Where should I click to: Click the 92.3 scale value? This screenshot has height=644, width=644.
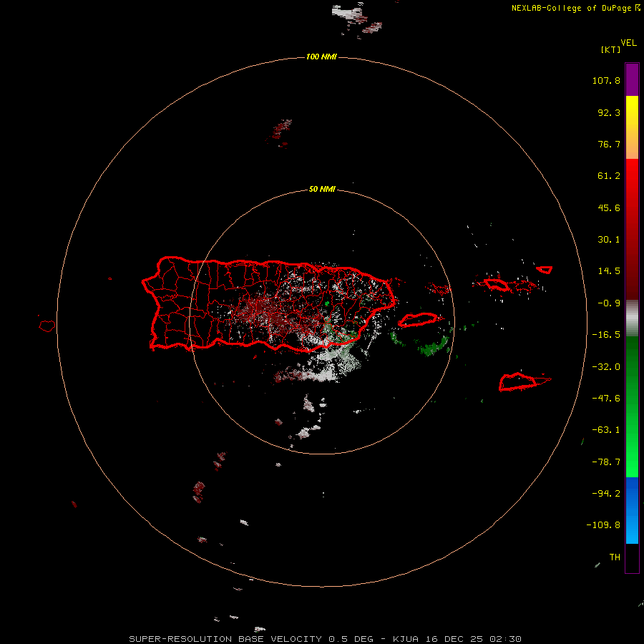[609, 112]
